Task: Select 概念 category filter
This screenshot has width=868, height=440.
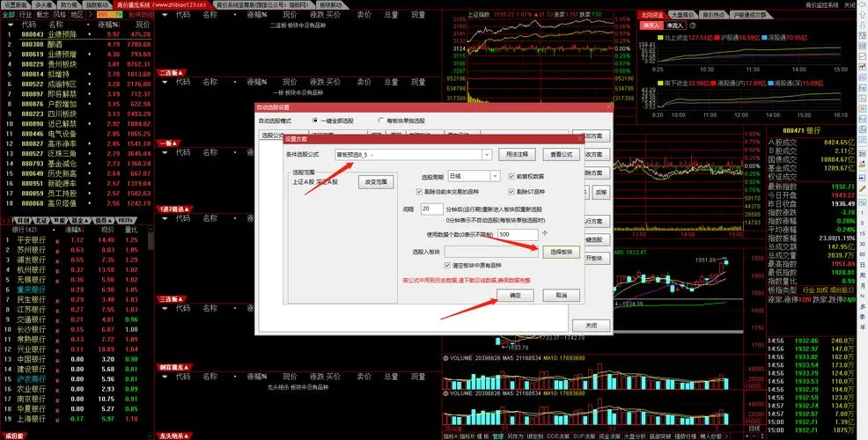Action: tap(42, 14)
